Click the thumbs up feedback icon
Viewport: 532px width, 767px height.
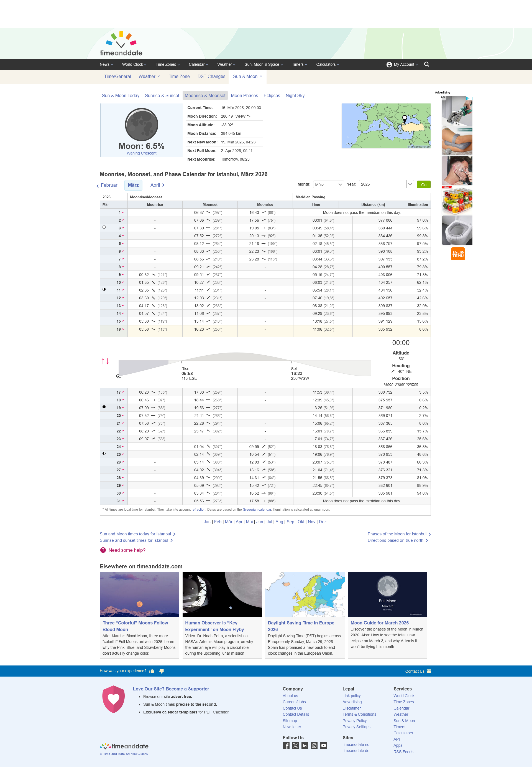click(152, 671)
